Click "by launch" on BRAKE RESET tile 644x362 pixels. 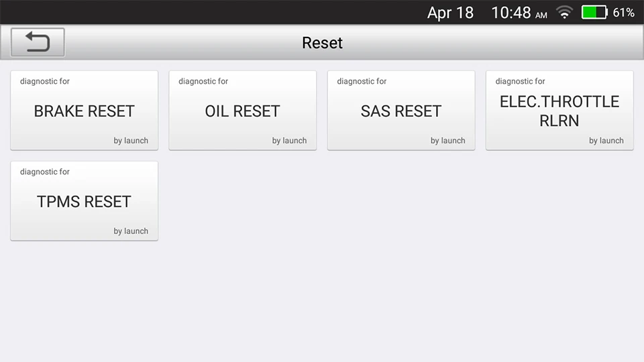131,141
